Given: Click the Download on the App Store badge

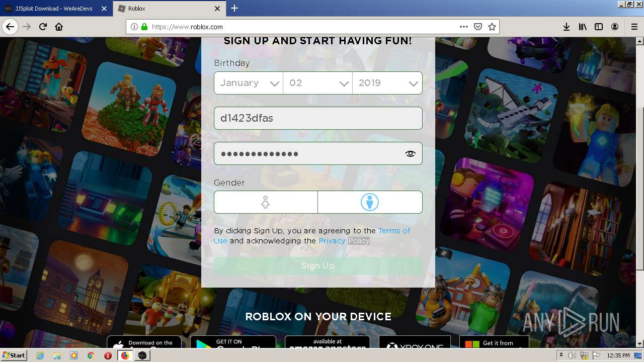Looking at the screenshot, I should click(x=144, y=342).
